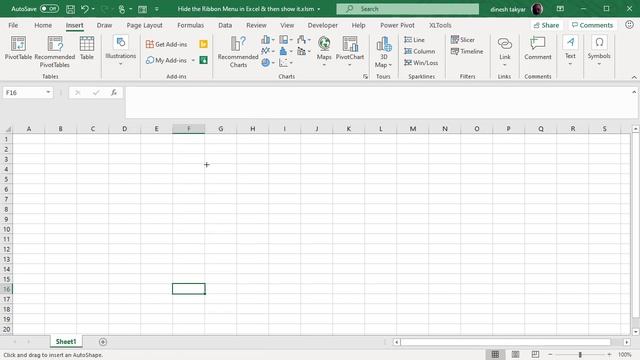Click the formula bar input area

(378, 102)
